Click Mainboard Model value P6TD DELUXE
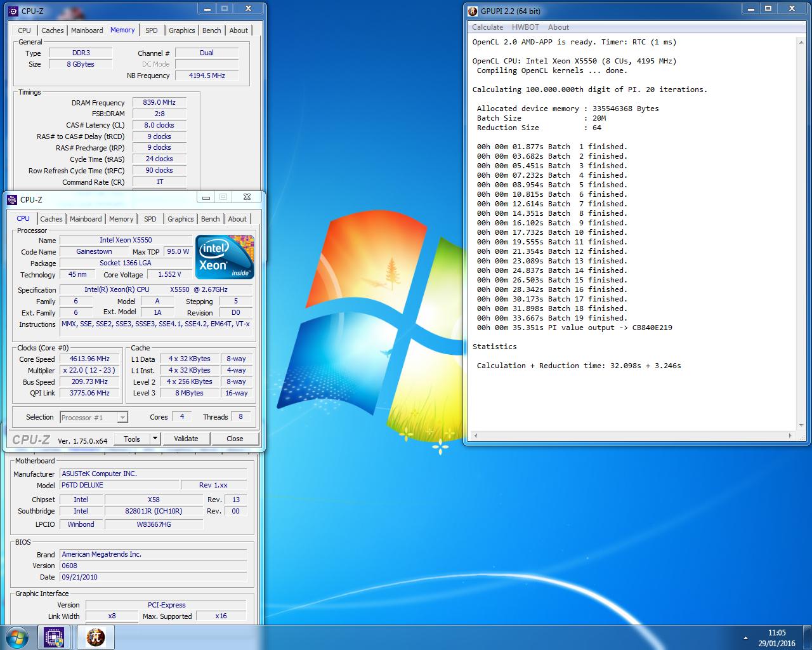 pyautogui.click(x=120, y=485)
